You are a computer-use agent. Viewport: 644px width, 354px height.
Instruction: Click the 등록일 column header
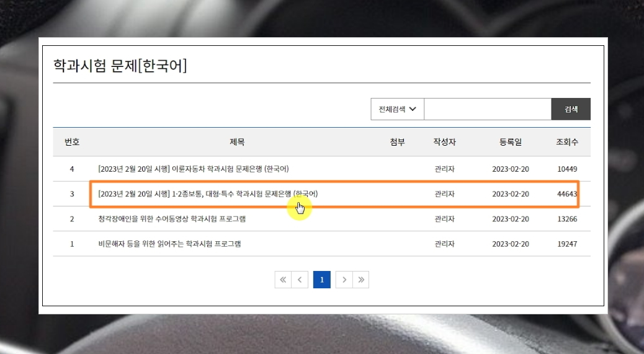(511, 142)
